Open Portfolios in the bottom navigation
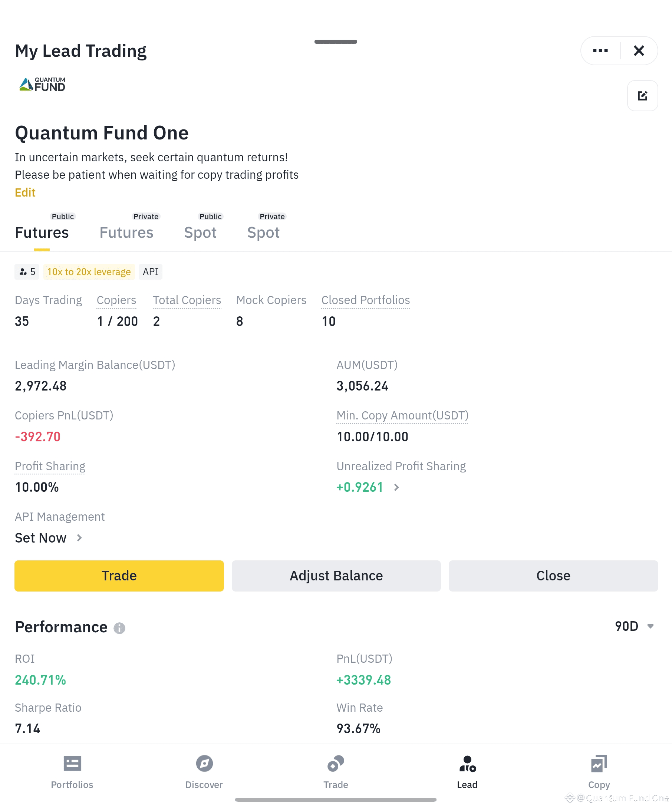 tap(72, 773)
